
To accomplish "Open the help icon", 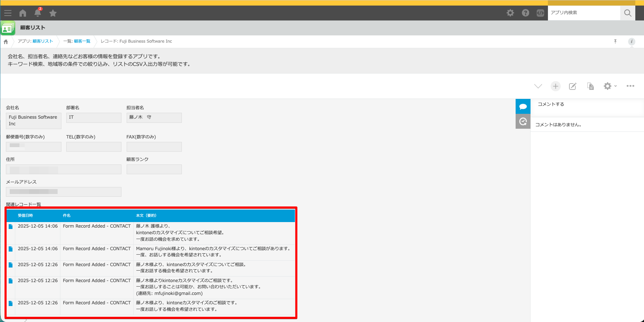I will point(525,12).
